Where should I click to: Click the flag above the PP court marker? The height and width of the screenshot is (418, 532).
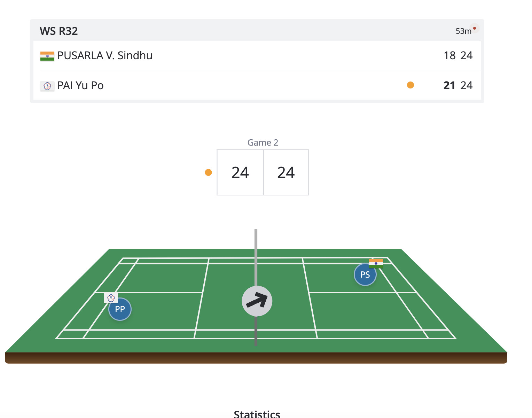pyautogui.click(x=111, y=298)
